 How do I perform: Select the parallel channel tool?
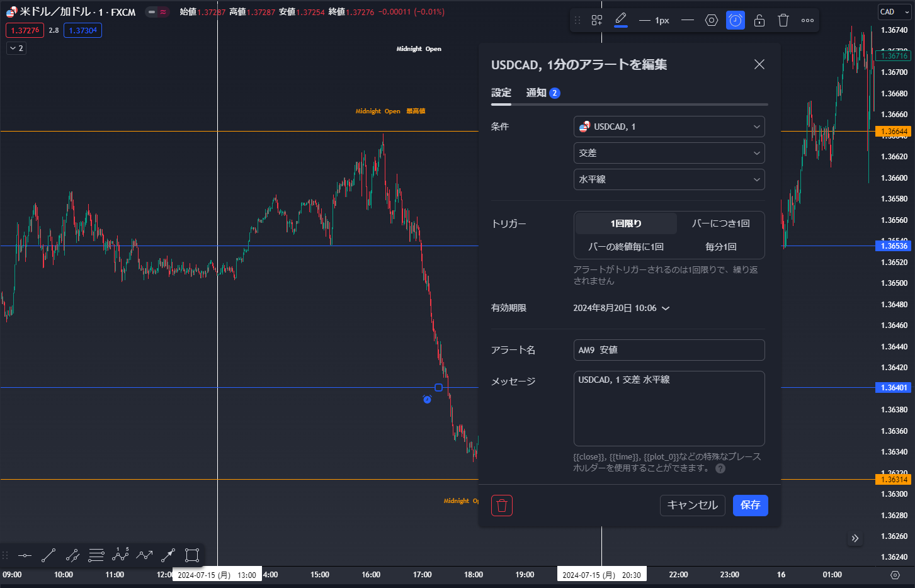(72, 555)
